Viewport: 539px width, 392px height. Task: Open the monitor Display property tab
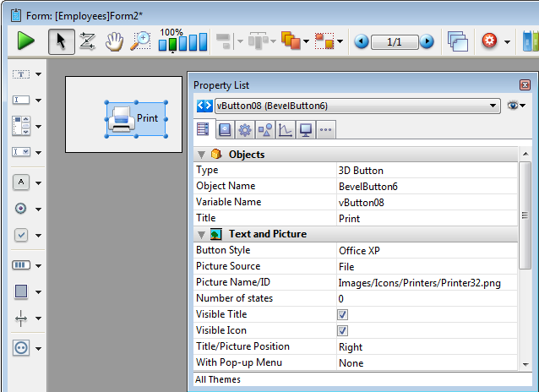tap(305, 129)
